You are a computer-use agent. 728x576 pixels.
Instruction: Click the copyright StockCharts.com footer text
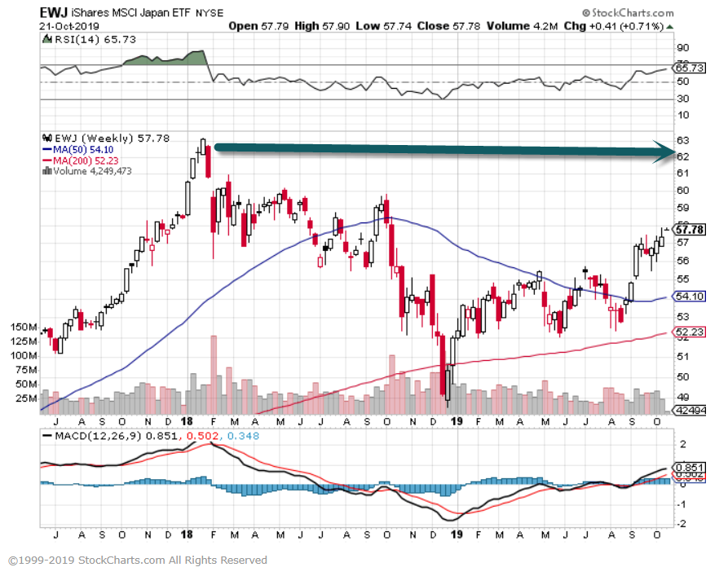[138, 561]
